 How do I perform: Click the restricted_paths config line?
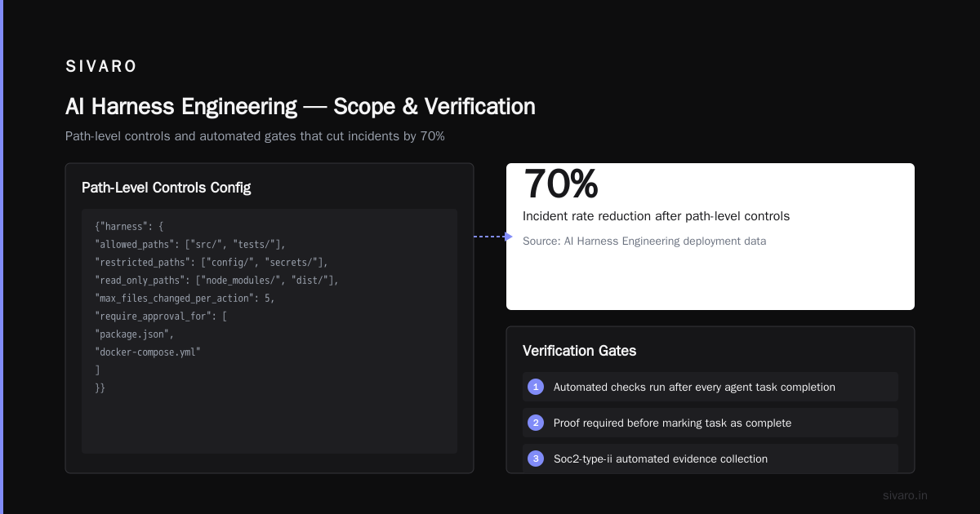pyautogui.click(x=211, y=262)
